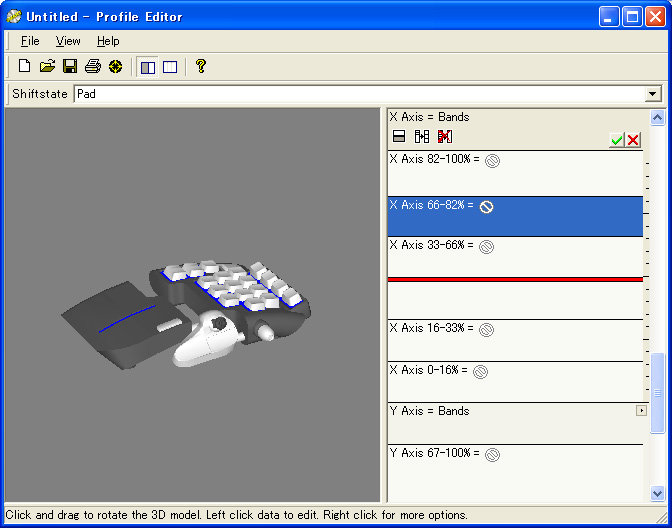Open the Shiftstate dropdown arrow
This screenshot has width=672, height=528.
click(653, 94)
